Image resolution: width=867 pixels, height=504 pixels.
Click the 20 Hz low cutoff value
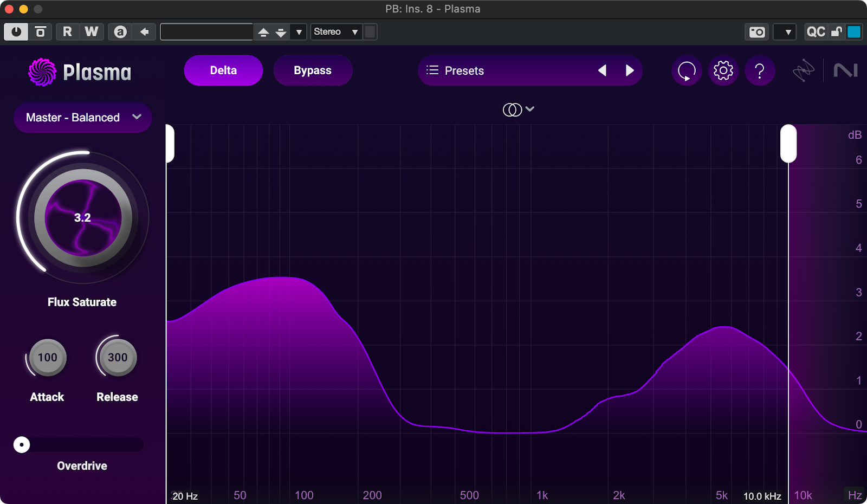coord(185,496)
